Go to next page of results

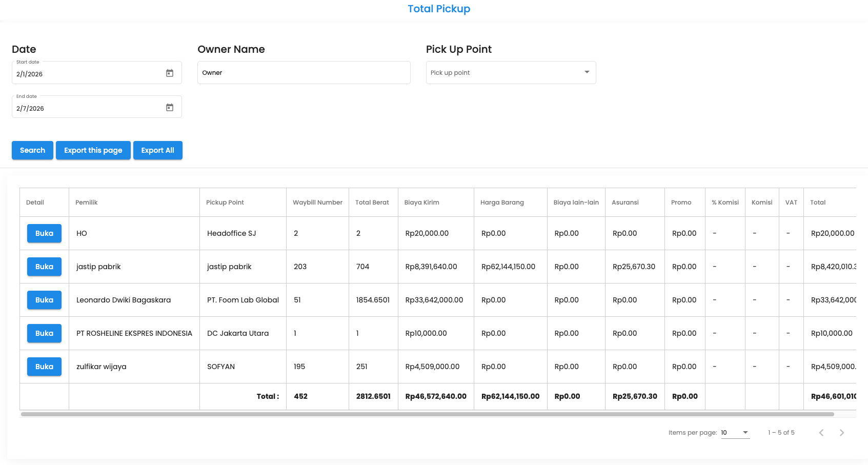point(841,433)
